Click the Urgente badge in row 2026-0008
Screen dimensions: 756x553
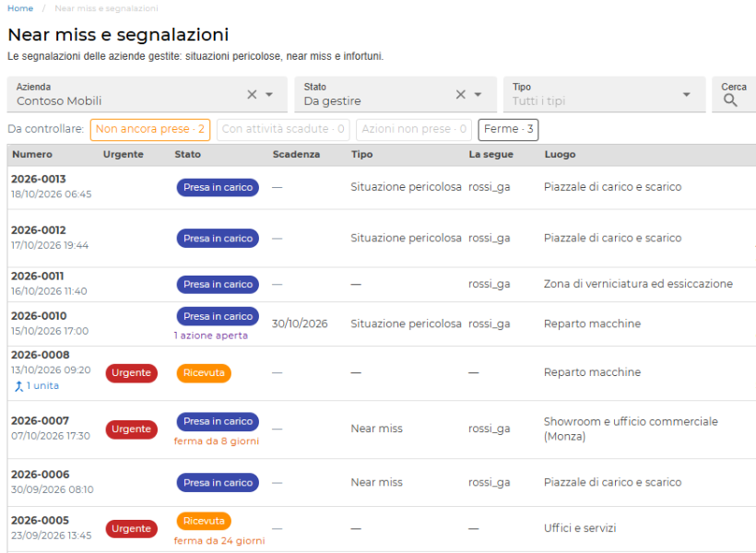tap(132, 372)
